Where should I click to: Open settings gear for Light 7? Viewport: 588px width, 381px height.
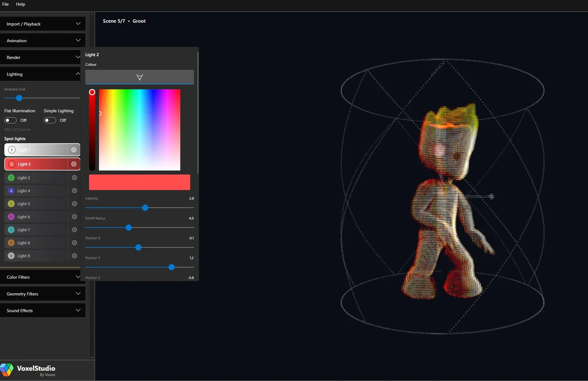[x=74, y=230]
